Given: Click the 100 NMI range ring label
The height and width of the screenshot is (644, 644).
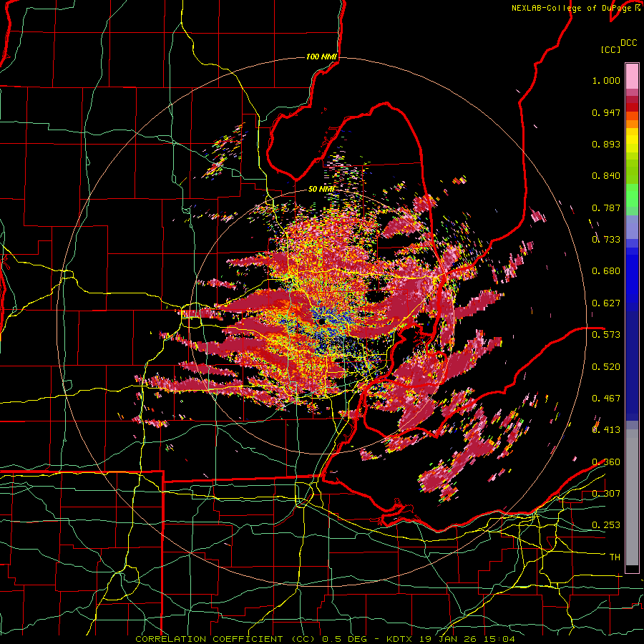Looking at the screenshot, I should [321, 57].
